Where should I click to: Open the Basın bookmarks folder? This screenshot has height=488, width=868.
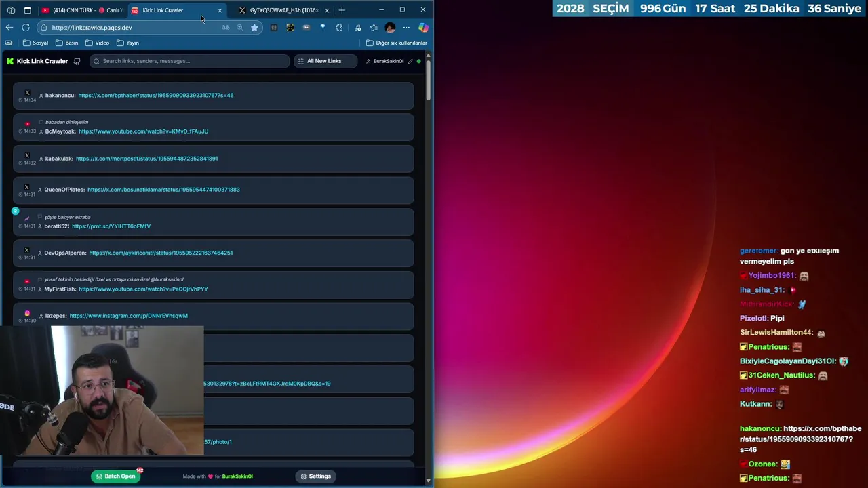[67, 43]
